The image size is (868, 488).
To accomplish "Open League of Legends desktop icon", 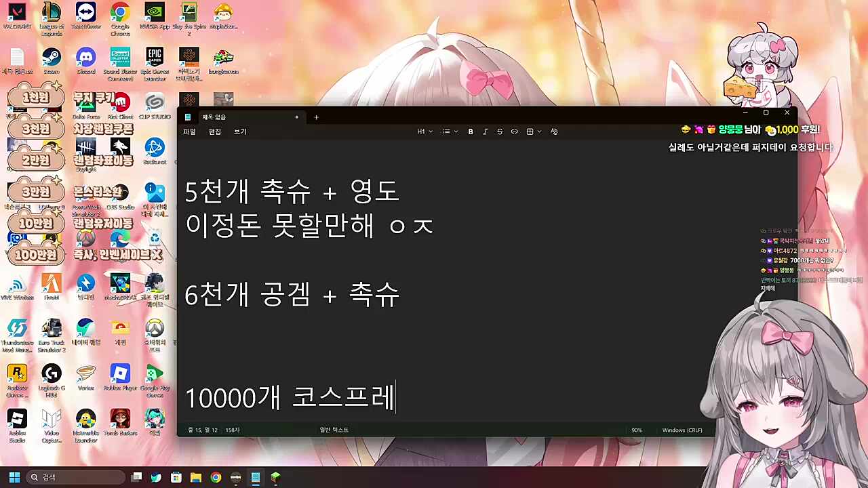I will (x=52, y=18).
